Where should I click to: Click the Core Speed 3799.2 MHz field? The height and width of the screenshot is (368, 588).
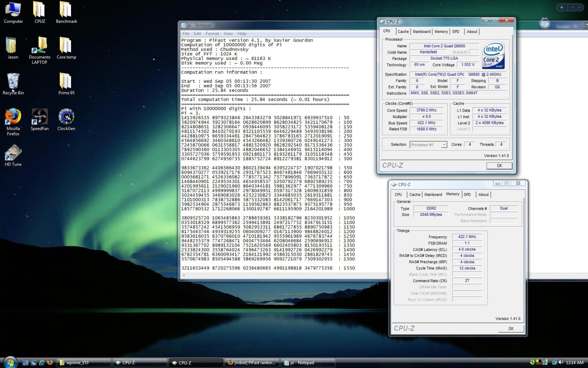426,111
